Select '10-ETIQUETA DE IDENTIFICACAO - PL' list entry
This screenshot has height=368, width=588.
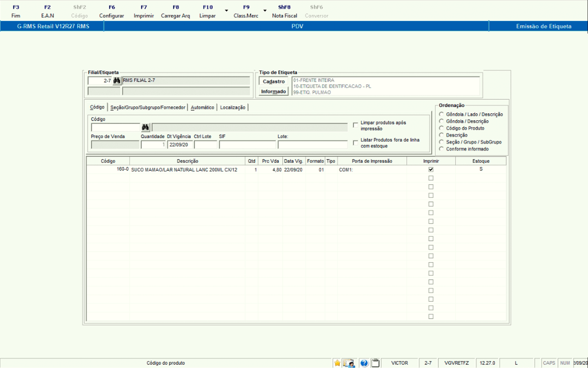[x=332, y=86]
